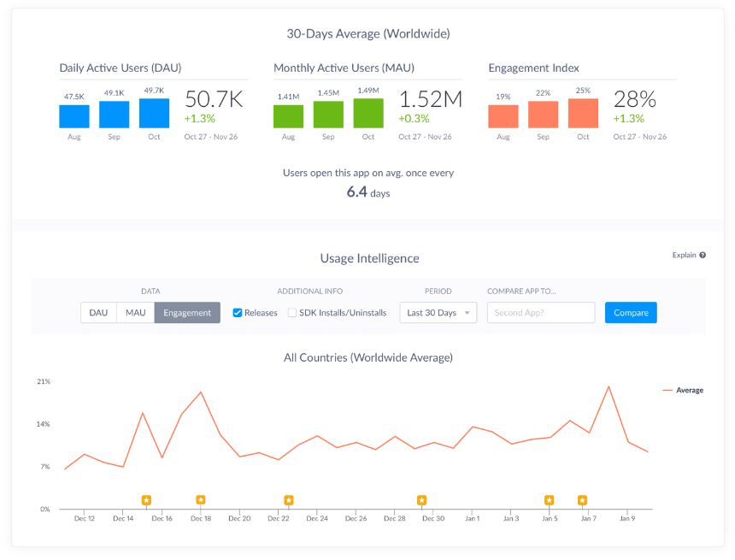This screenshot has height=560, width=735.
Task: Click the release star marker near Jan 5
Action: tap(549, 498)
